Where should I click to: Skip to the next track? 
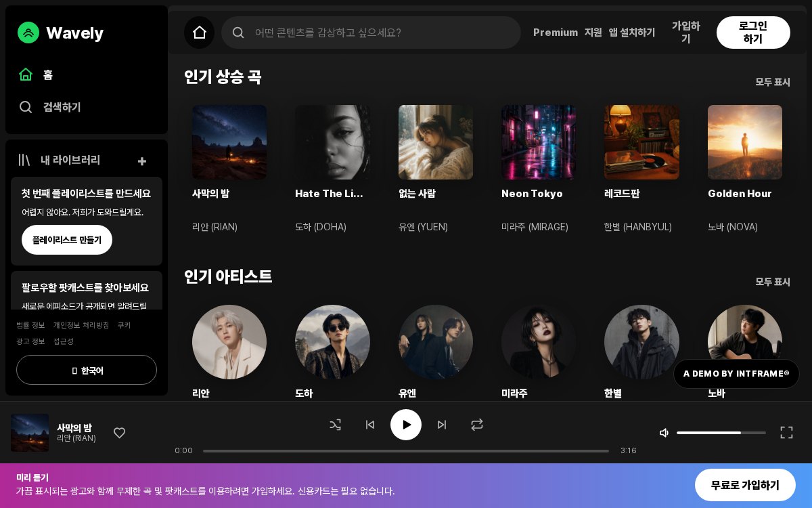[x=442, y=425]
